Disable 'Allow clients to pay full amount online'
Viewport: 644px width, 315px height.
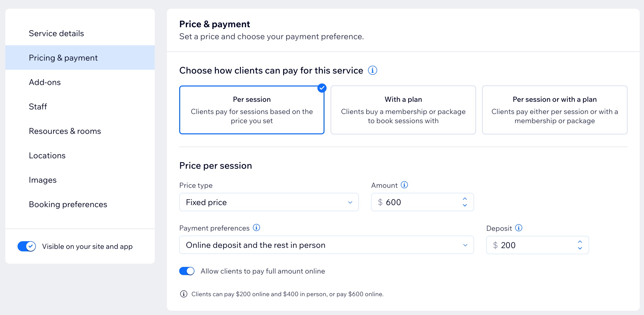(187, 271)
